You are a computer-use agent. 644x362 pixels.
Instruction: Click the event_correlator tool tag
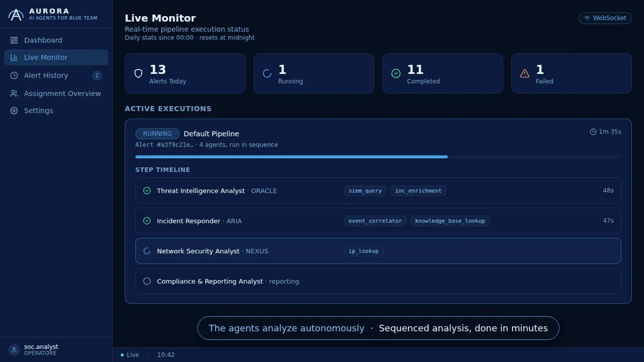(x=375, y=221)
